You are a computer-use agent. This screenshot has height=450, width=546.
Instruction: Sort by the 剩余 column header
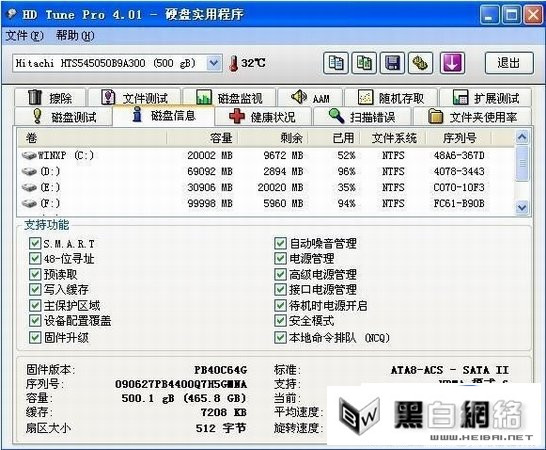[x=273, y=138]
